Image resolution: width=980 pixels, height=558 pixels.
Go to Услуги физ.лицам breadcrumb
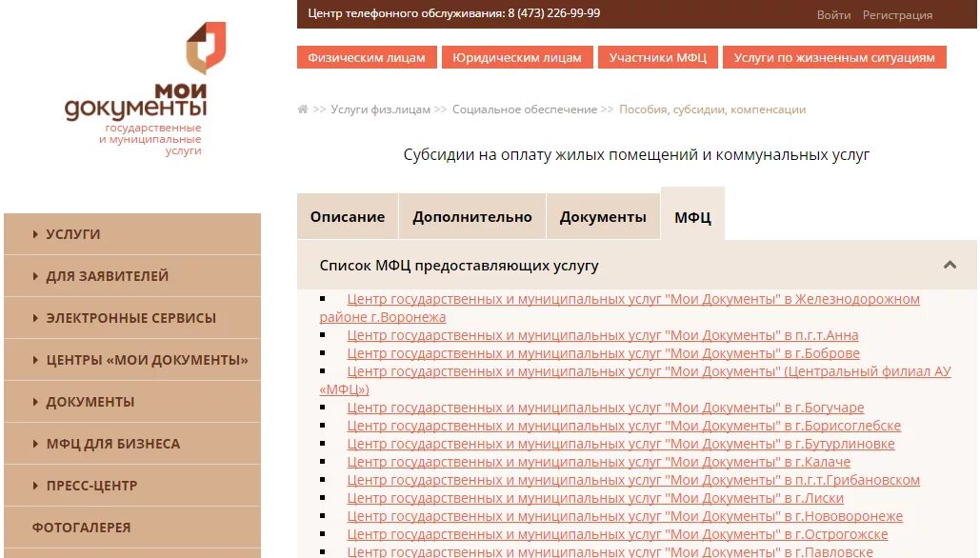[x=381, y=110]
